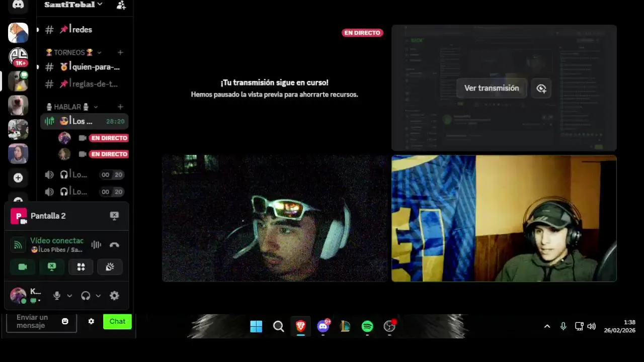Disconnect from the voice call
This screenshot has height=362, width=644.
tap(114, 245)
